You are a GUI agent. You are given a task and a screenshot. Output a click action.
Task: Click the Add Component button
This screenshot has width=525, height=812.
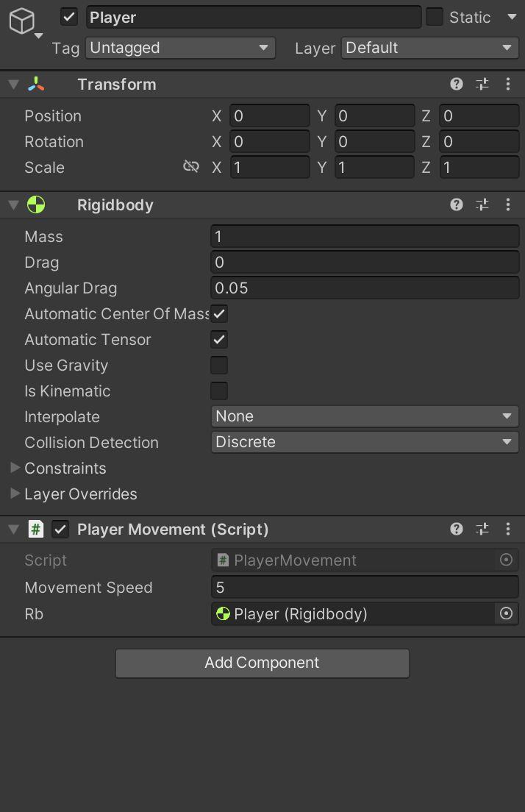point(262,663)
